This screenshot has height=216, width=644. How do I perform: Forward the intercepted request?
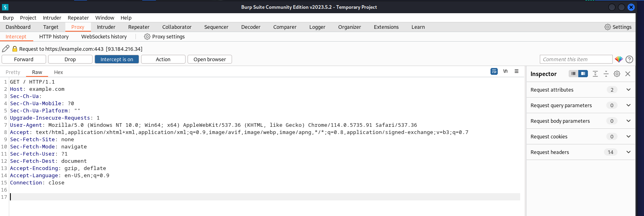pos(24,59)
